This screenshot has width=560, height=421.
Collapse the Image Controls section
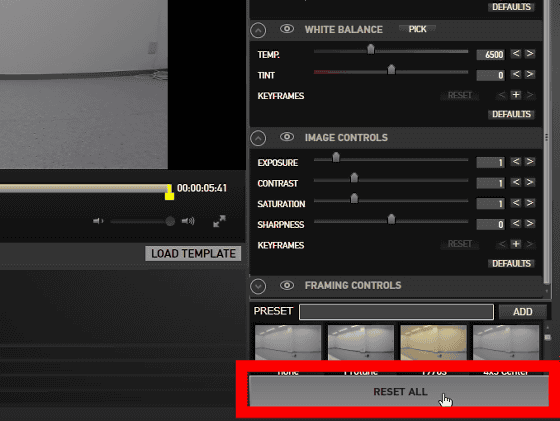coord(258,138)
